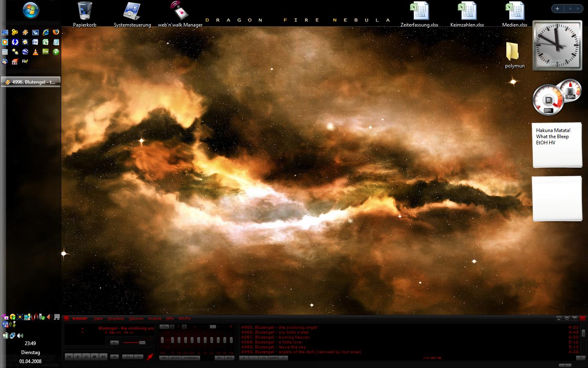Select playlist track 'cry little sister'
The width and height of the screenshot is (588, 368).
click(282, 332)
